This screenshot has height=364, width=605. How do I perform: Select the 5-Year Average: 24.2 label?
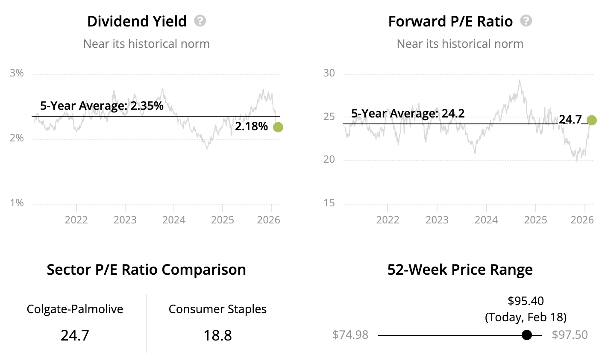[x=408, y=114]
